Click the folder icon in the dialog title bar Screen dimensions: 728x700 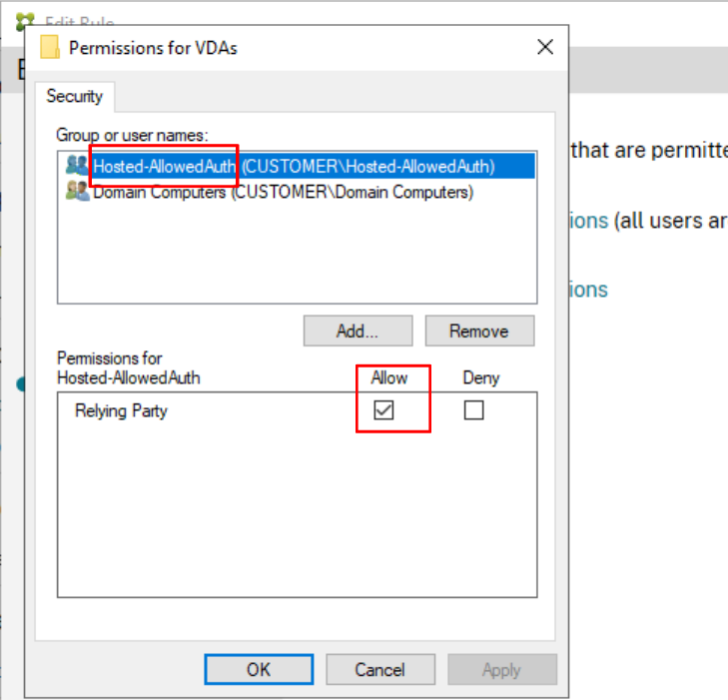click(x=50, y=47)
